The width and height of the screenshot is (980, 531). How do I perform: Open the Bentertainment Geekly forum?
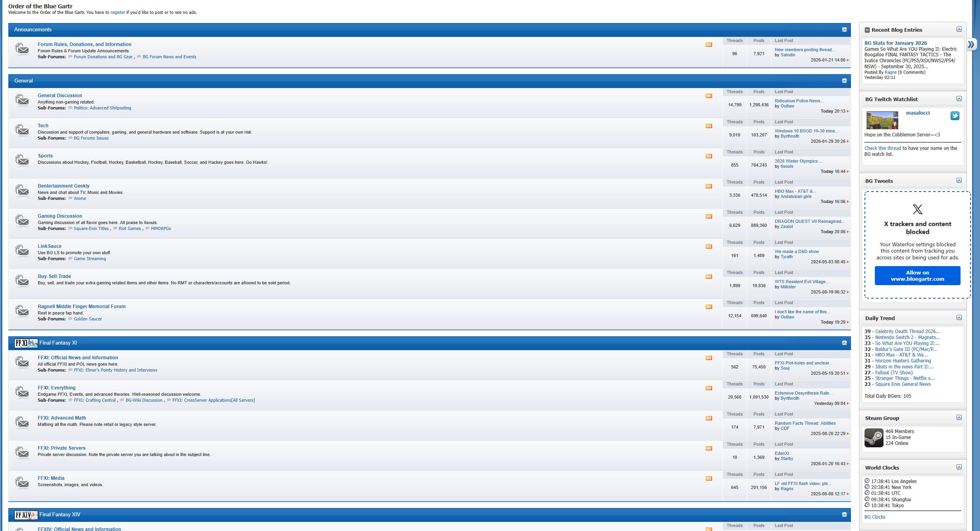[64, 186]
